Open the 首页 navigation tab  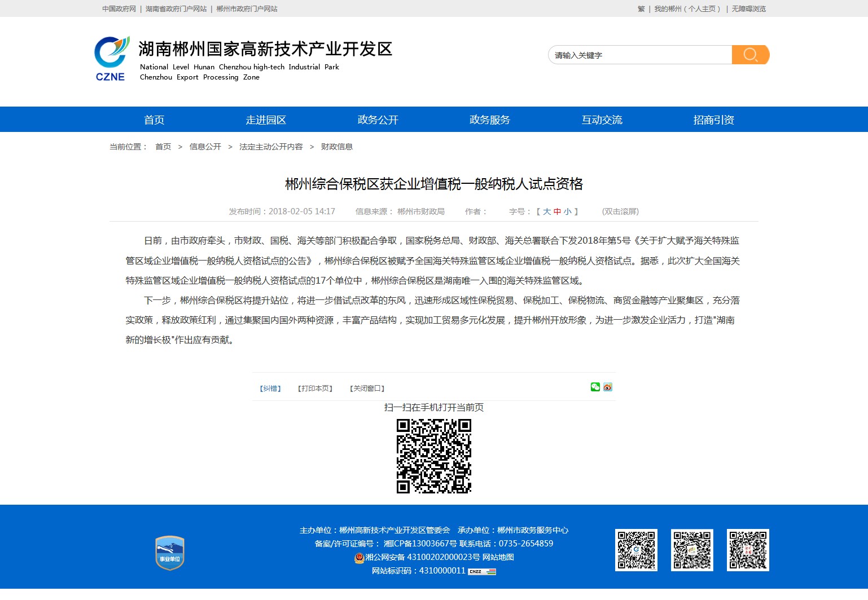click(x=154, y=120)
